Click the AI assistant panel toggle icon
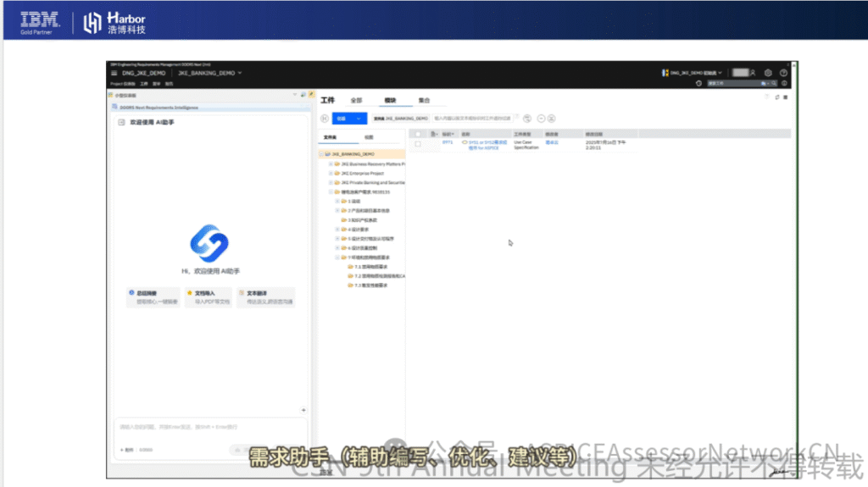The height and width of the screenshot is (487, 868). coord(121,122)
